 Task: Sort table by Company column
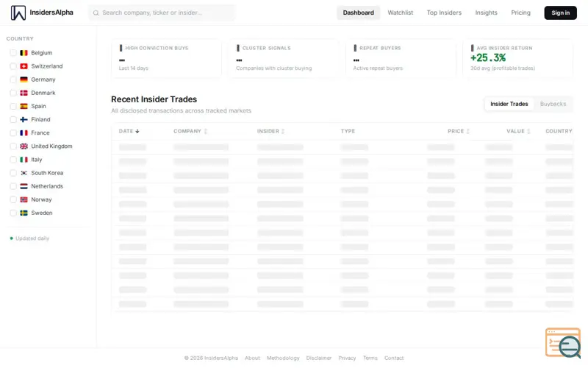190,131
